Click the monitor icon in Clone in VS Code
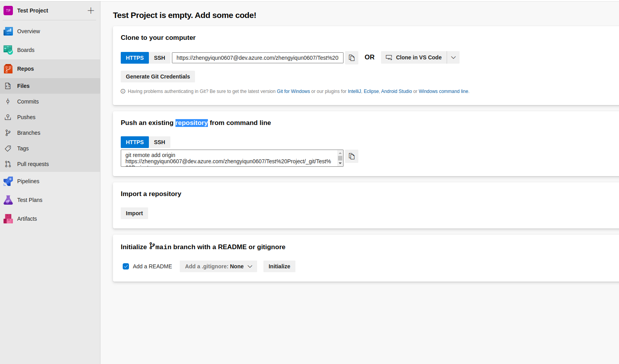619x364 pixels. 389,57
